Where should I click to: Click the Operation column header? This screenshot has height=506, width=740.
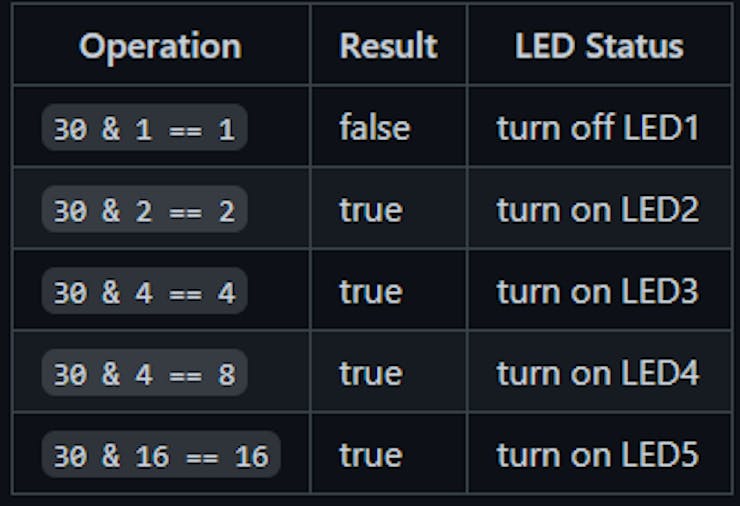160,46
